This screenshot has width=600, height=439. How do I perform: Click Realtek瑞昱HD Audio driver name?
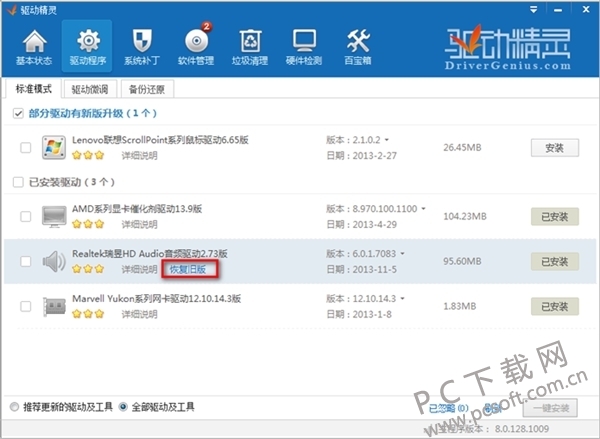[x=150, y=253]
